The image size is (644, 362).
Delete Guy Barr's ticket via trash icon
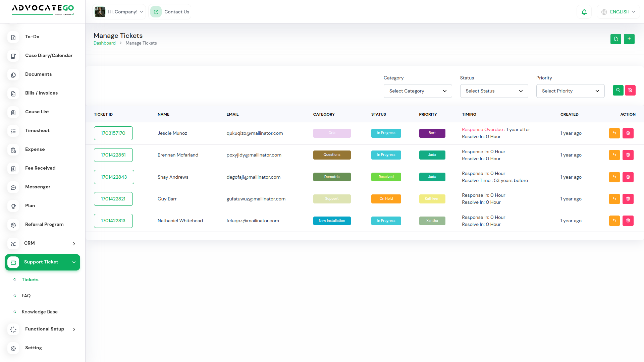pyautogui.click(x=628, y=199)
